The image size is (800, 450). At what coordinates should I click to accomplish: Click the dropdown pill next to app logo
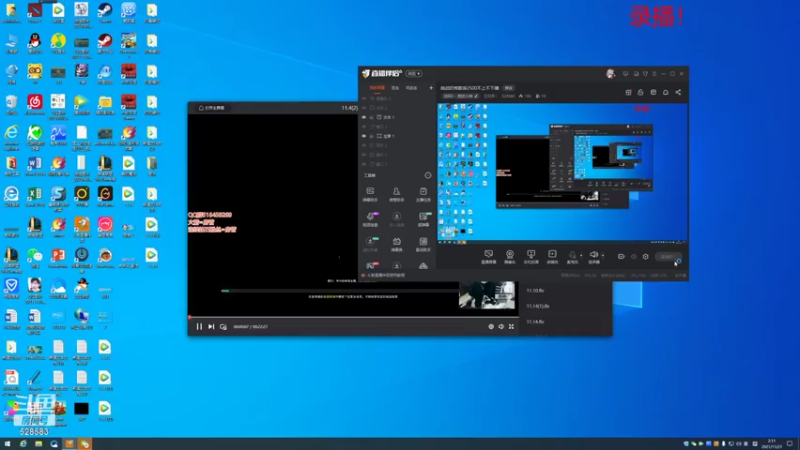point(414,73)
